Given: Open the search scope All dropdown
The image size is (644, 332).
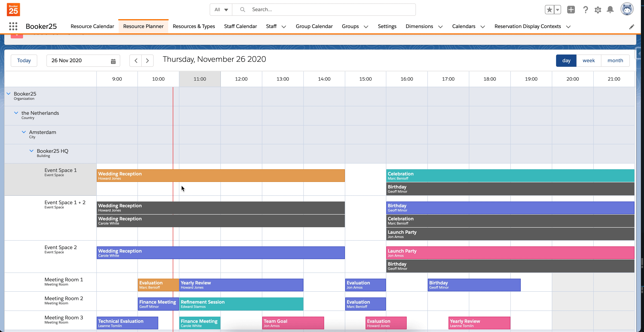Looking at the screenshot, I should tap(221, 9).
